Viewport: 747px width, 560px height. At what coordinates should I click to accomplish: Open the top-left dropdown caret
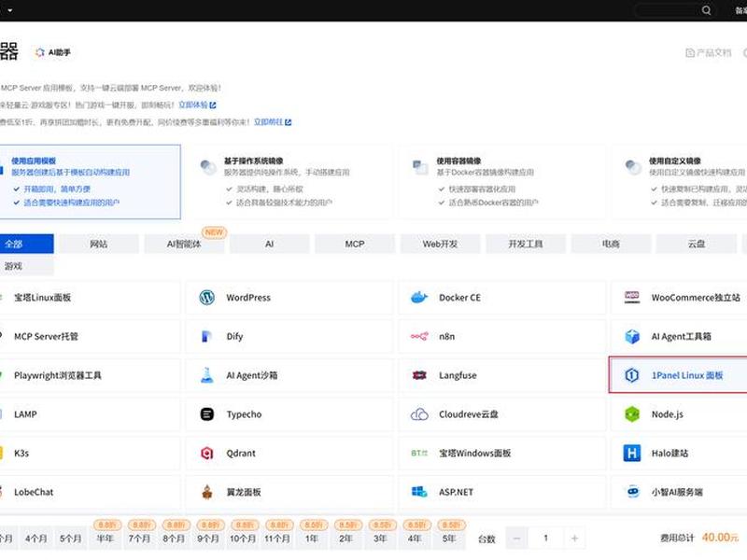pyautogui.click(x=9, y=10)
